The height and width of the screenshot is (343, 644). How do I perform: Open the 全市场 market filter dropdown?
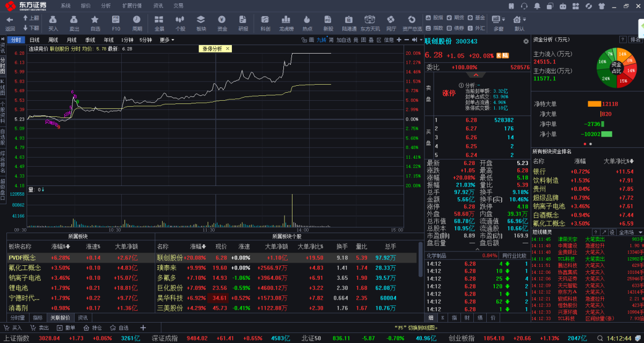point(630,232)
